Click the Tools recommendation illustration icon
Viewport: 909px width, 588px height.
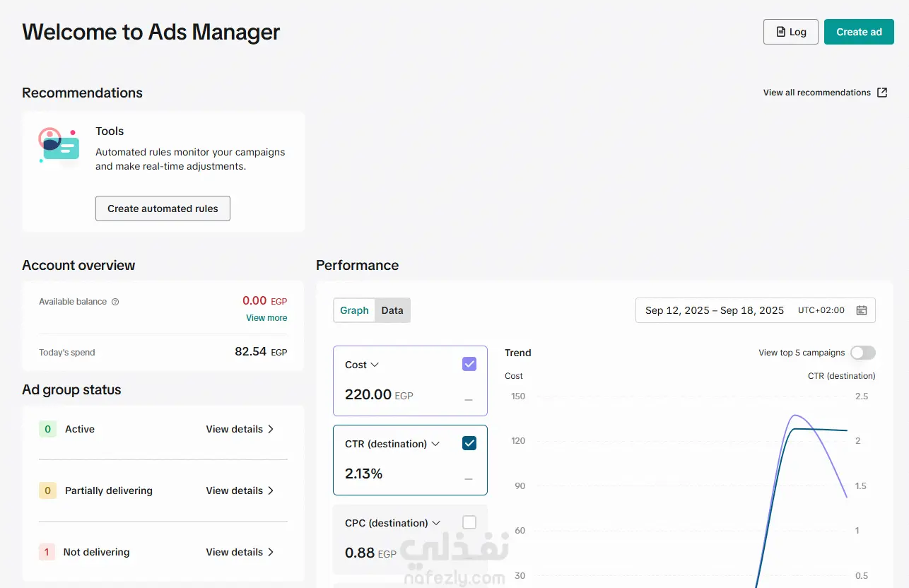point(59,144)
